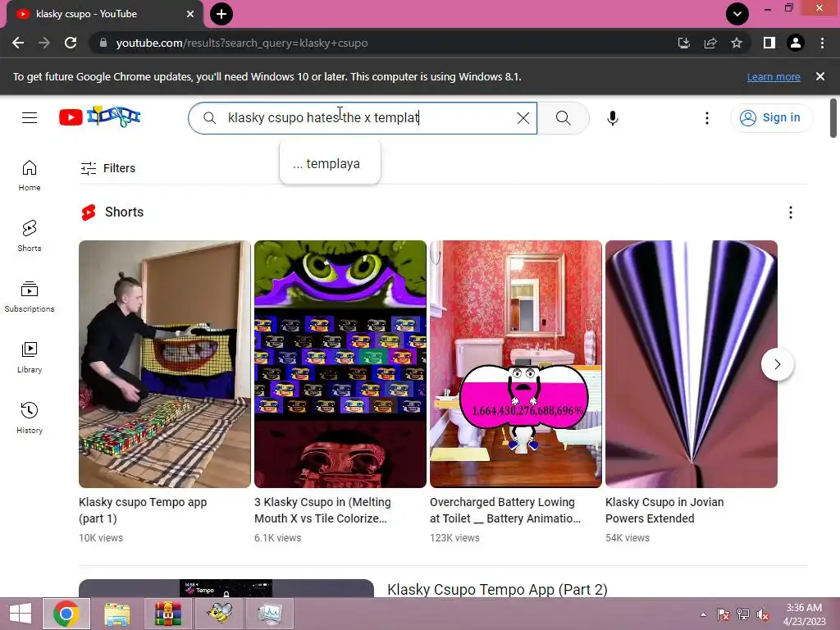Clear the search query with the X

click(523, 118)
